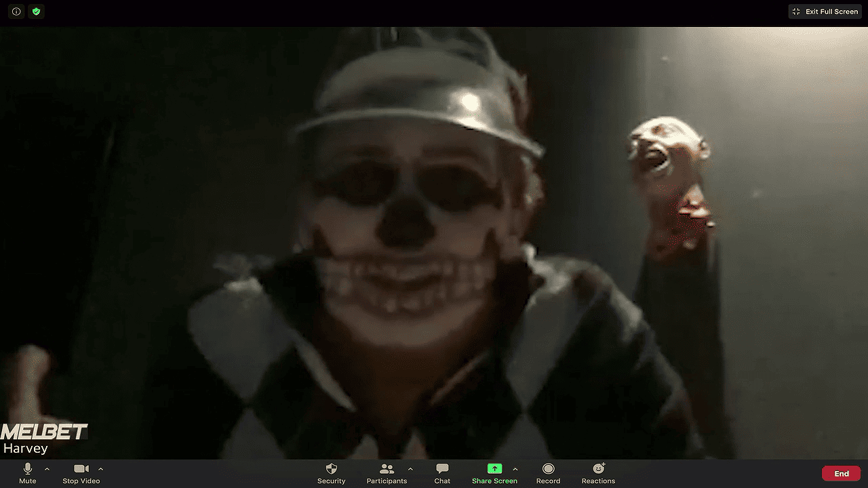Stop the video camera

81,473
